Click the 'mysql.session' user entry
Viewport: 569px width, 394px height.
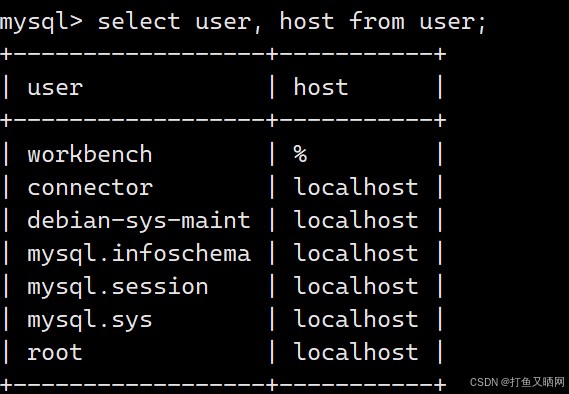[118, 287]
